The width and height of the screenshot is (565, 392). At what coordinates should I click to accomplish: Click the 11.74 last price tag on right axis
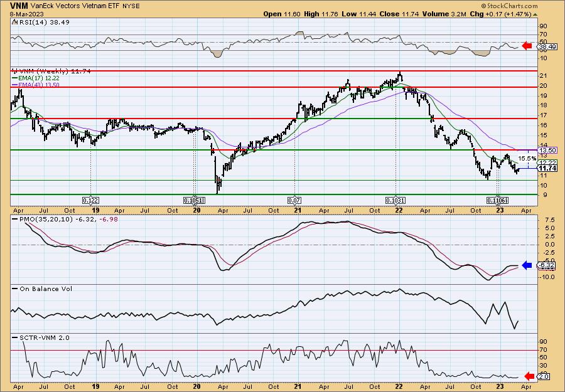click(547, 168)
